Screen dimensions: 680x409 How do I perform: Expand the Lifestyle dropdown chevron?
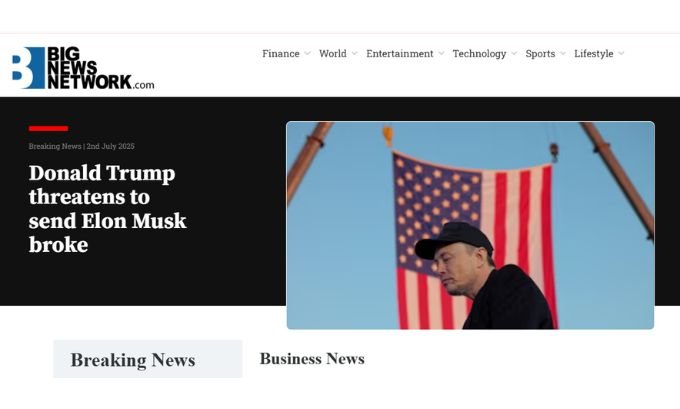pyautogui.click(x=621, y=54)
